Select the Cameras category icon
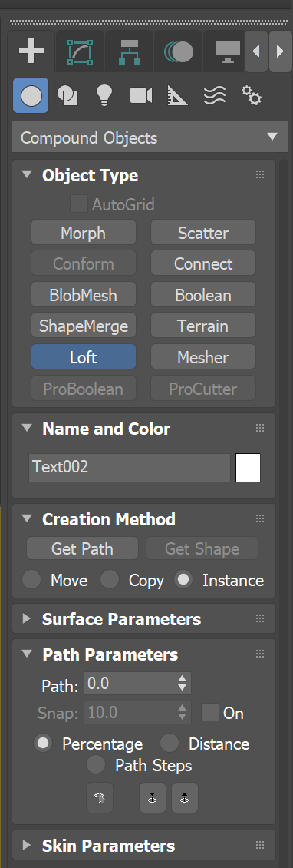The width and height of the screenshot is (293, 868). pyautogui.click(x=141, y=96)
